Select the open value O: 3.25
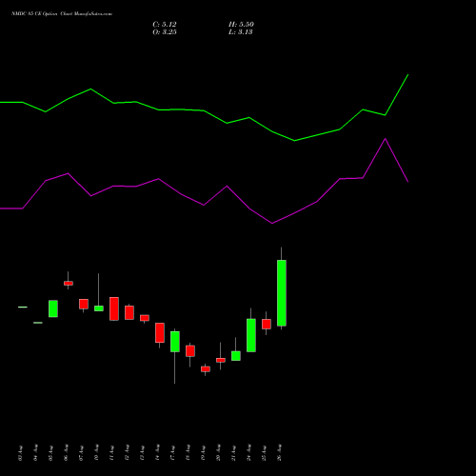 [x=165, y=32]
